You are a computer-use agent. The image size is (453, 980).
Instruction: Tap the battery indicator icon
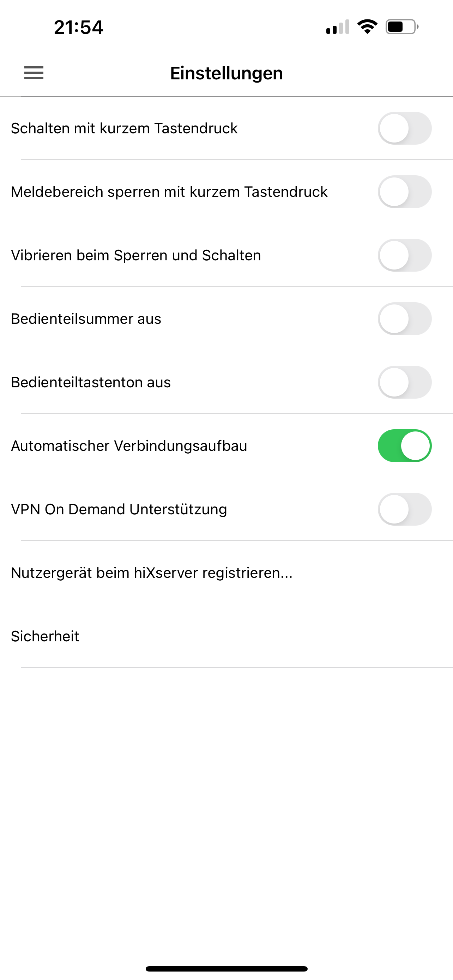click(x=402, y=27)
